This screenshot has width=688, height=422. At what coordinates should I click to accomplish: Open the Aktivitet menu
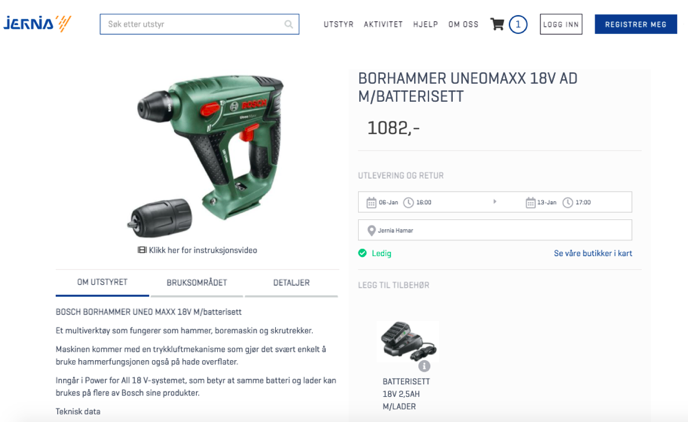click(x=383, y=25)
